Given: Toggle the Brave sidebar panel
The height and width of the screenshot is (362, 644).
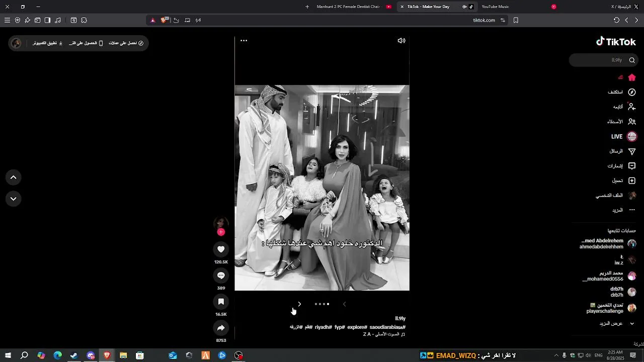Looking at the screenshot, I should click(47, 20).
